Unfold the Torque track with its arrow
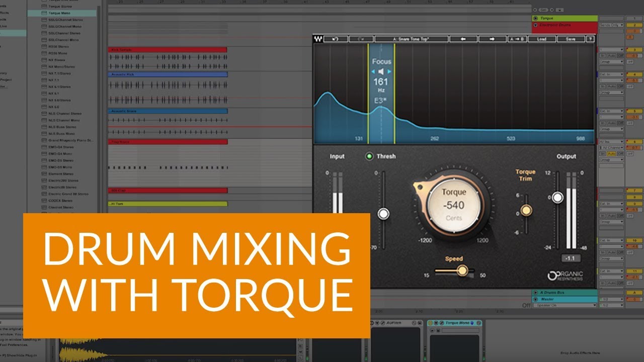The width and height of the screenshot is (644, 362). pyautogui.click(x=535, y=18)
